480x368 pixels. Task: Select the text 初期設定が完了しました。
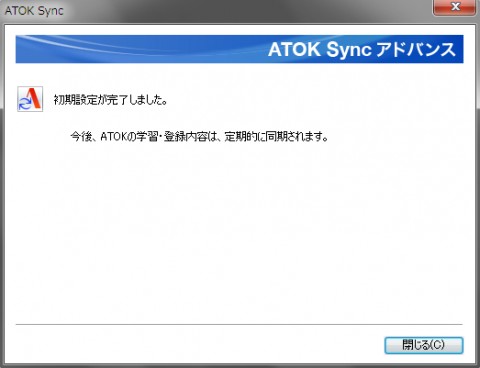pyautogui.click(x=110, y=100)
